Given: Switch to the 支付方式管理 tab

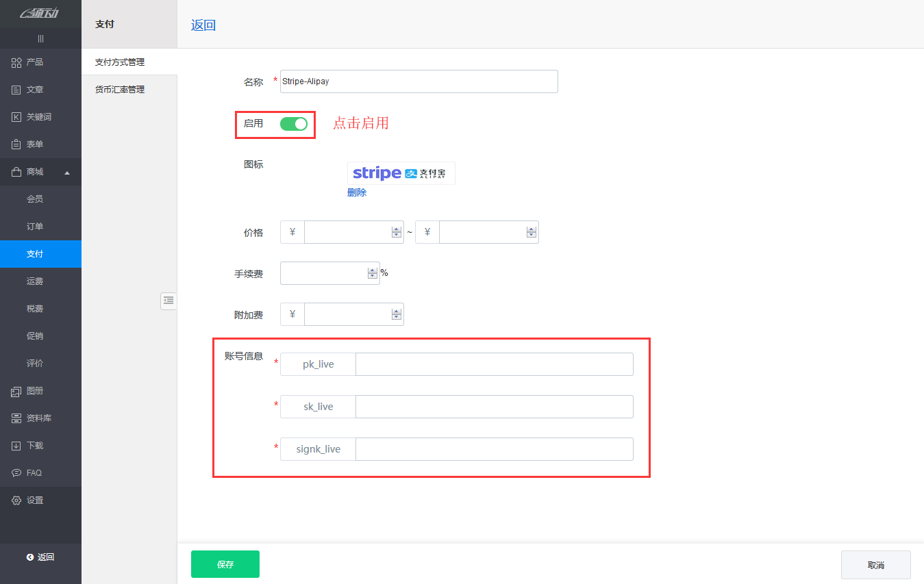Looking at the screenshot, I should pos(120,62).
